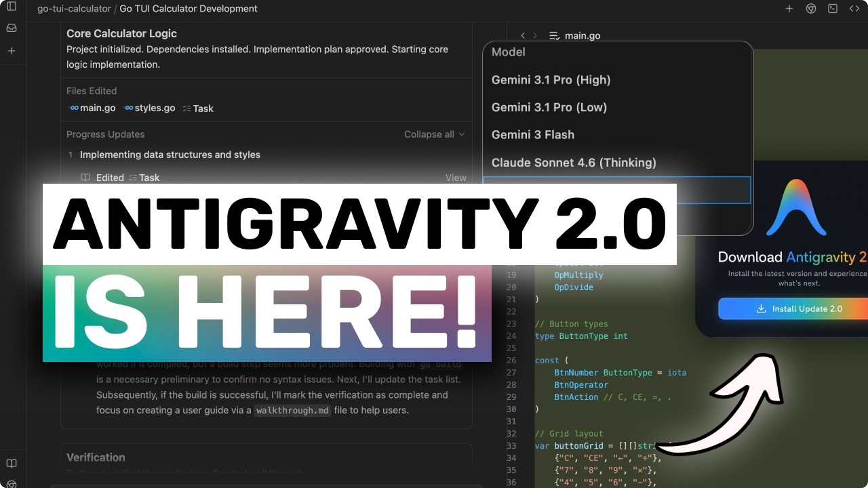Click comment // Button types

[x=572, y=323]
